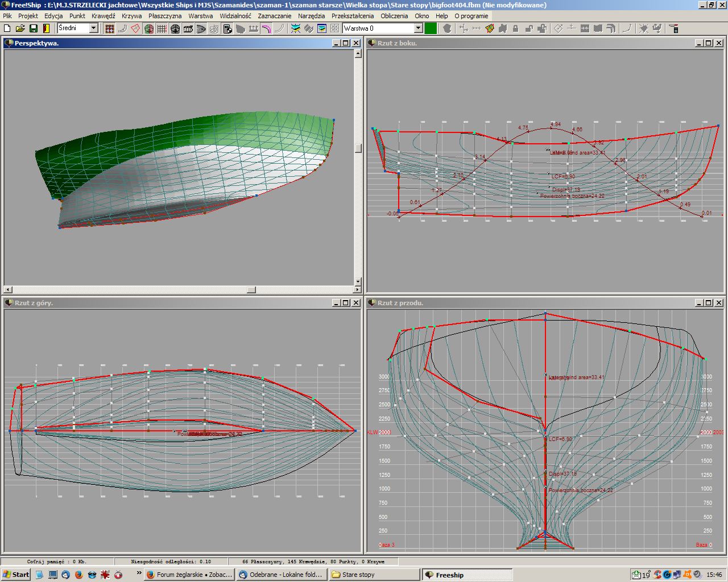
Task: Toggle the grid display icon
Action: 162,28
